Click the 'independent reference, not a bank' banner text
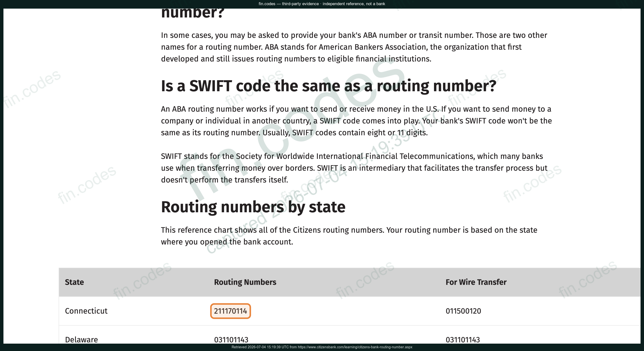Screen dimensions: 644x351 point(354,4)
